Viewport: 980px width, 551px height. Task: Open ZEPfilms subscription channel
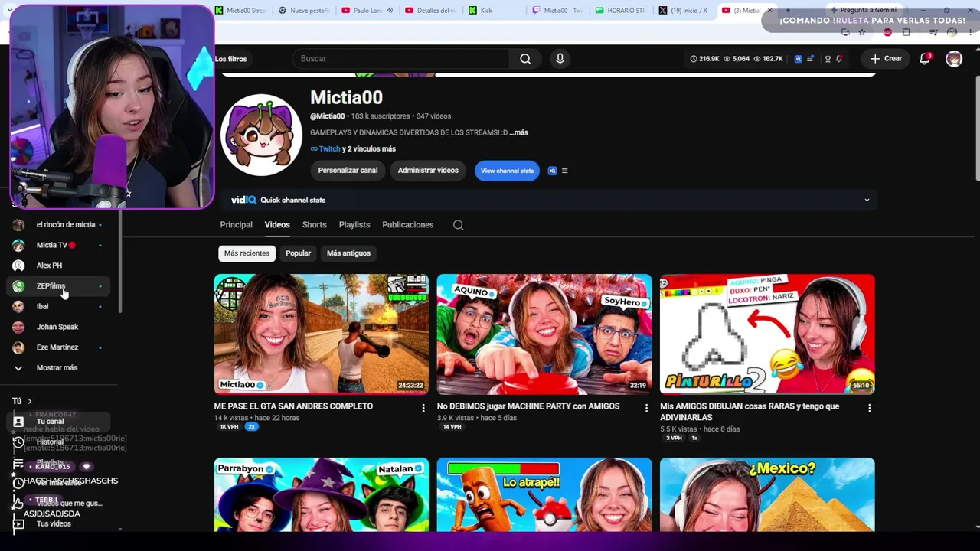coord(58,286)
